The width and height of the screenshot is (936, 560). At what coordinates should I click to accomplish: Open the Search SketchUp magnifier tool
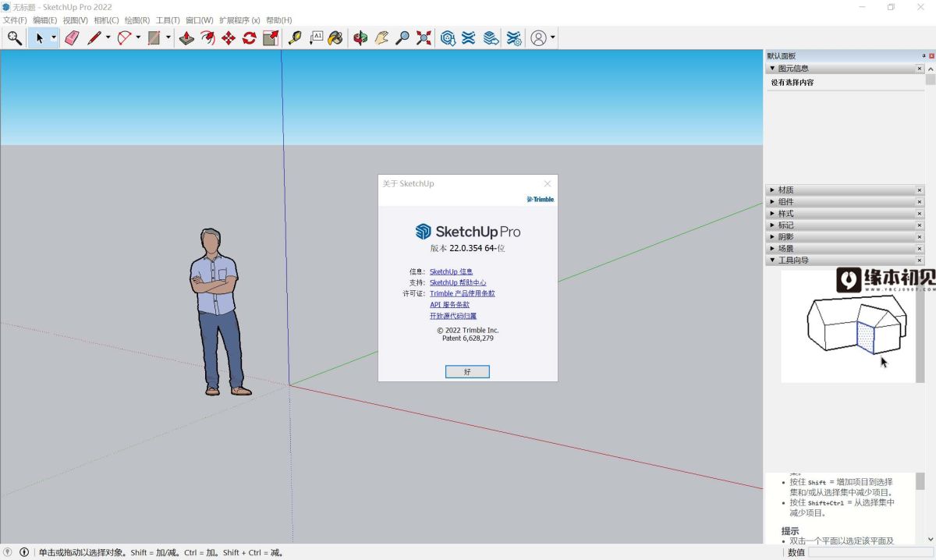pos(14,37)
